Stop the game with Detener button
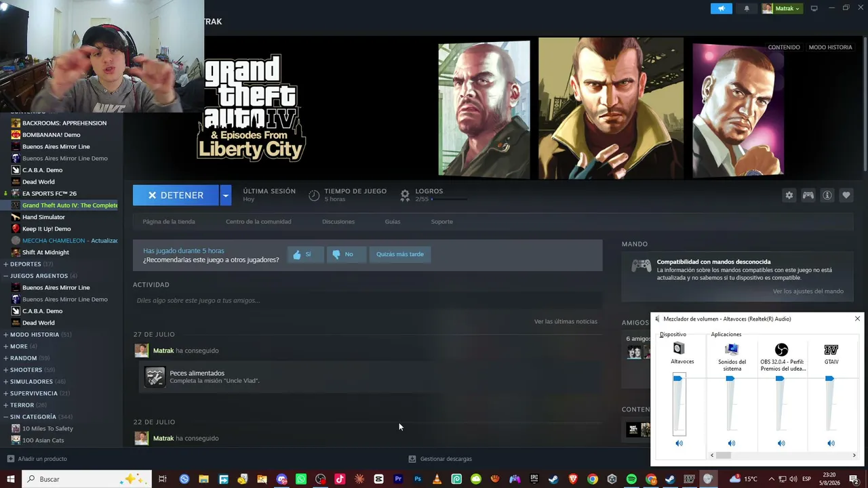The height and width of the screenshot is (488, 868). 176,195
